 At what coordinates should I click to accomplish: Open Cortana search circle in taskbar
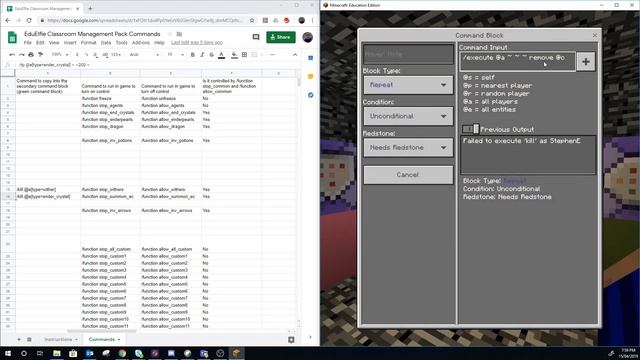click(x=24, y=353)
